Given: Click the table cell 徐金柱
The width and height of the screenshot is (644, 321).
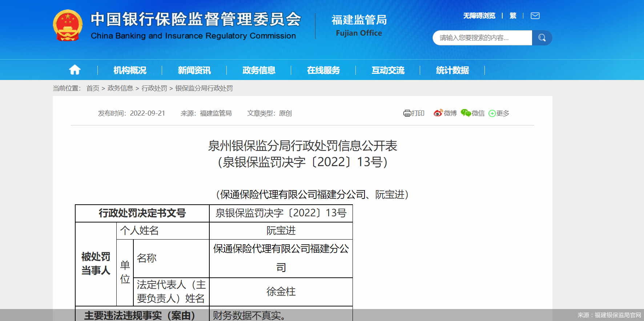Looking at the screenshot, I should (x=281, y=292).
